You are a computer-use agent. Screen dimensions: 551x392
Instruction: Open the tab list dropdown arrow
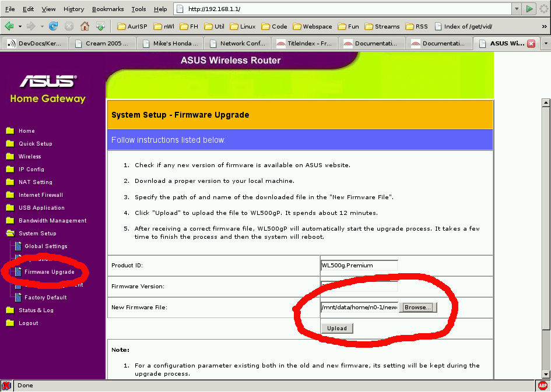click(x=546, y=44)
